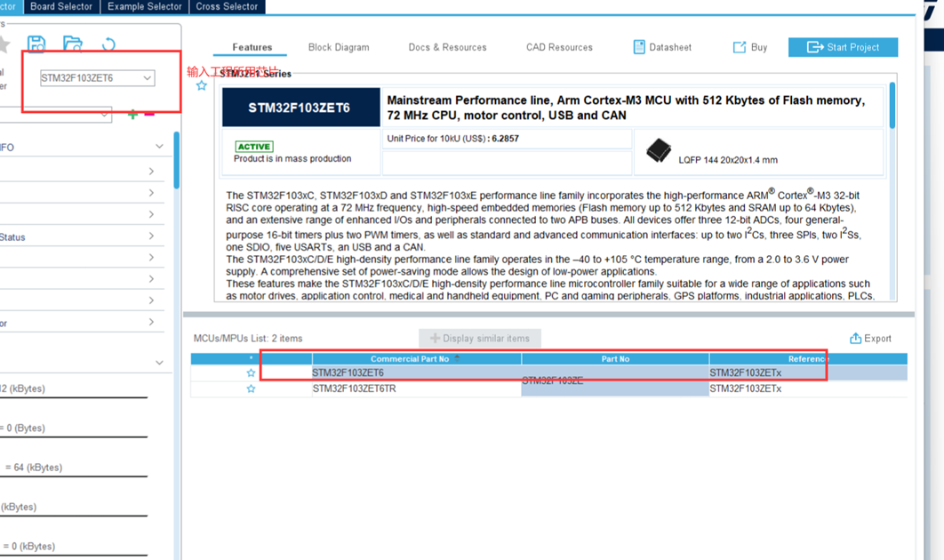Open the Block Diagram tab

[x=339, y=47]
